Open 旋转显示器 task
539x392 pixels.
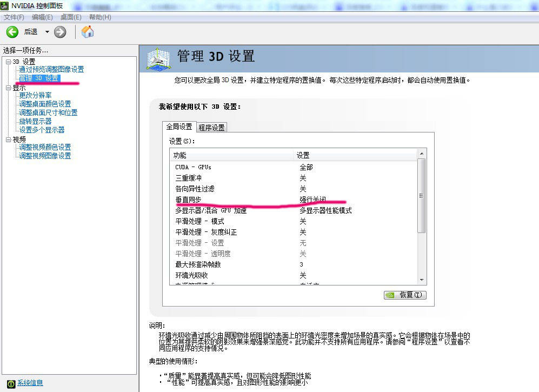[35, 121]
